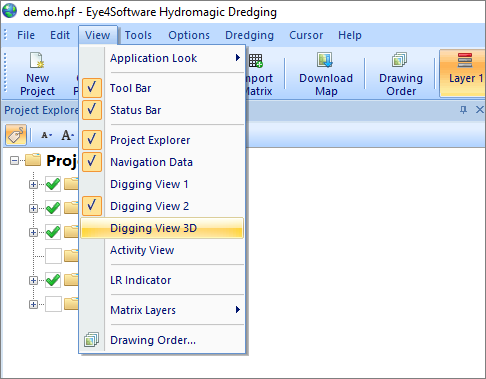This screenshot has width=486, height=379.
Task: Click the Project root folder icon
Action: click(33, 160)
